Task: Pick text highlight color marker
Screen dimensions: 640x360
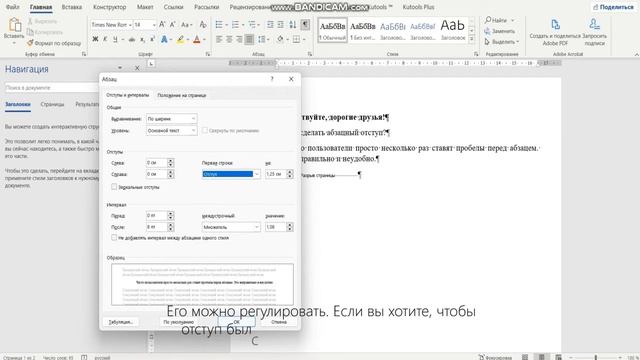Action: tap(180, 40)
